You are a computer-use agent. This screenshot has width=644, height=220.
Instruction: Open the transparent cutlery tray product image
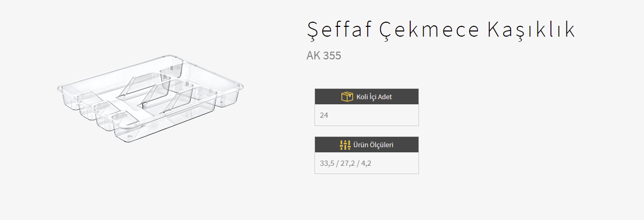click(150, 101)
